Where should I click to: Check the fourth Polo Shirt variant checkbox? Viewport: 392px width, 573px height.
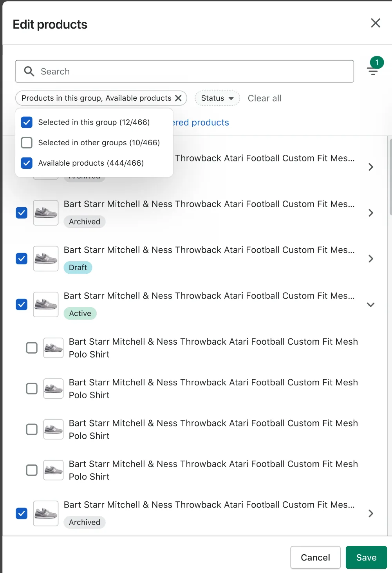32,470
